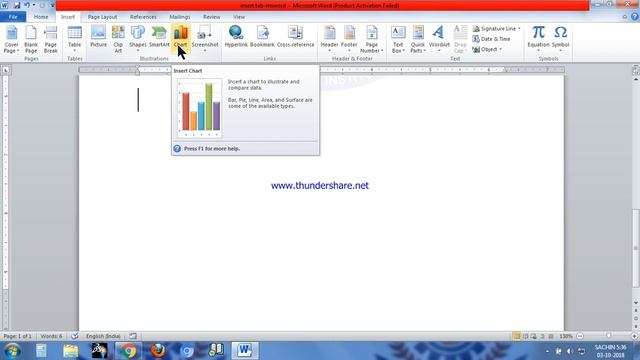Open Google Chrome from the taskbar
640x360 pixels.
click(x=128, y=351)
